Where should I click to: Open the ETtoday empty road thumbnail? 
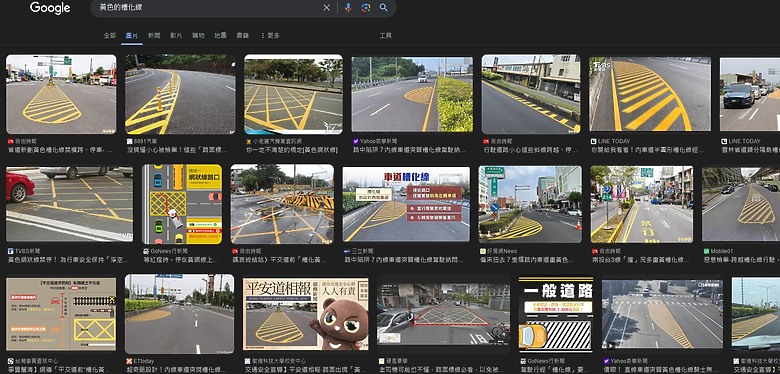(179, 314)
